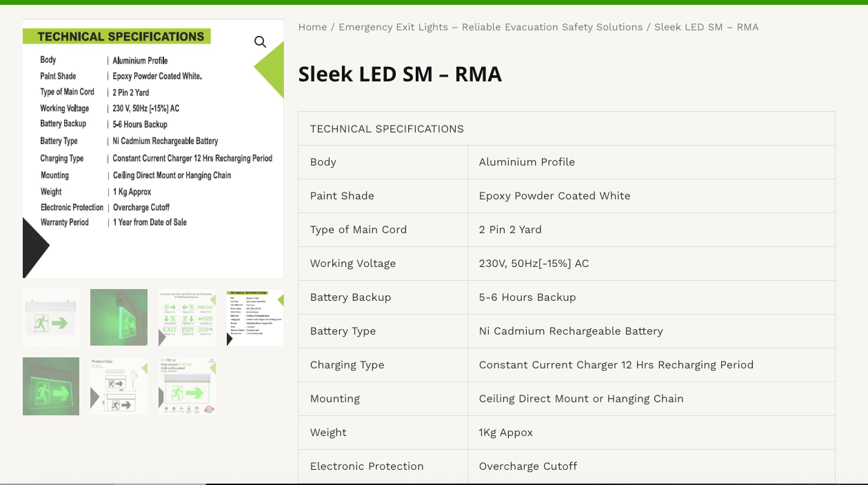This screenshot has width=868, height=485.
Task: Select the glowing green wall sign thumbnail
Action: [119, 317]
